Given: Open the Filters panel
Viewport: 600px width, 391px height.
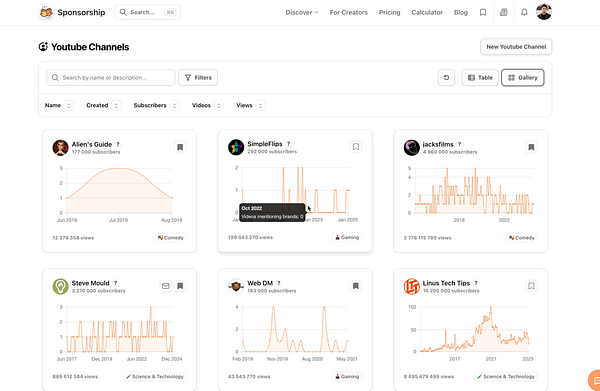Looking at the screenshot, I should click(198, 78).
